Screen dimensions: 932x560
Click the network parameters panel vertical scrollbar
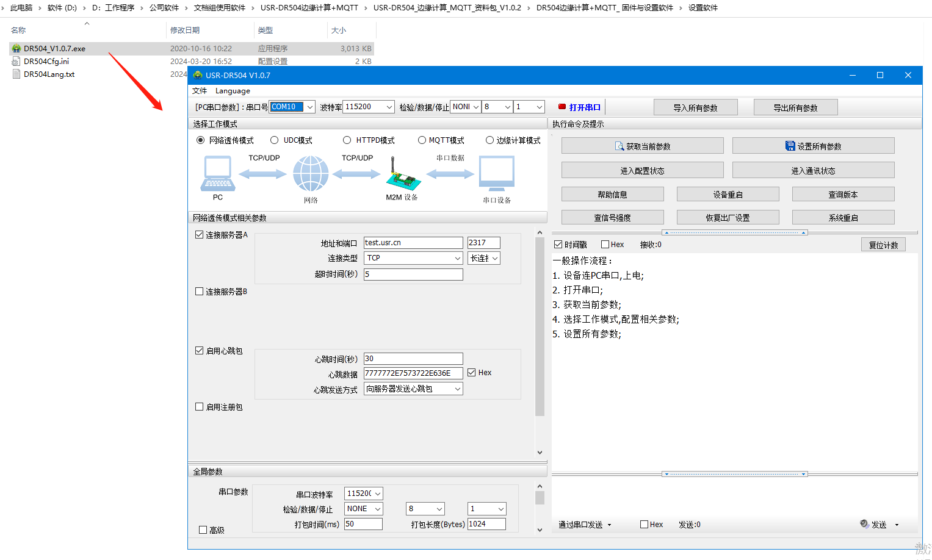click(x=540, y=326)
